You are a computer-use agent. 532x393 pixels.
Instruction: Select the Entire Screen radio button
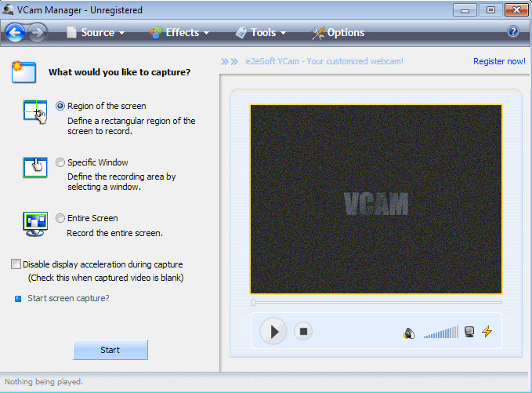point(60,218)
